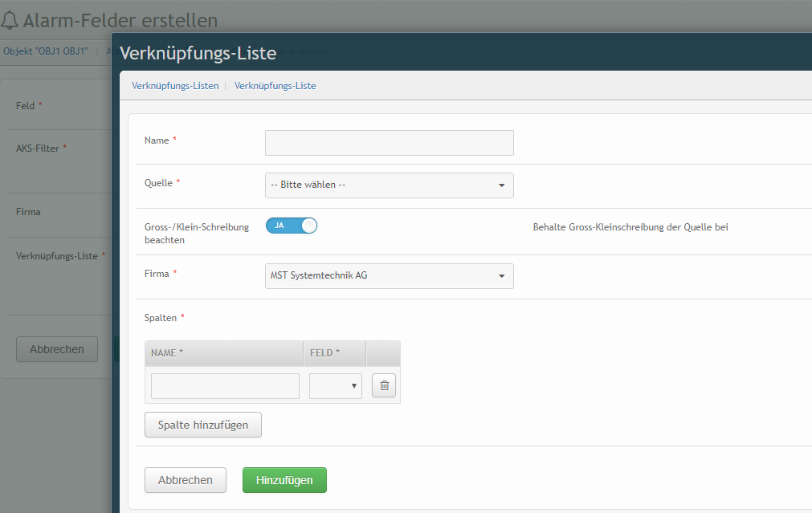Screen dimensions: 812x513
Task: Click the trash icon in Spalten row
Action: tap(384, 385)
